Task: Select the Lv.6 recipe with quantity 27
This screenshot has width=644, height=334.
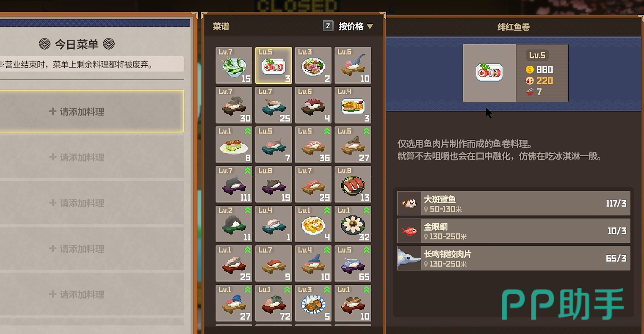Action: pyautogui.click(x=353, y=145)
